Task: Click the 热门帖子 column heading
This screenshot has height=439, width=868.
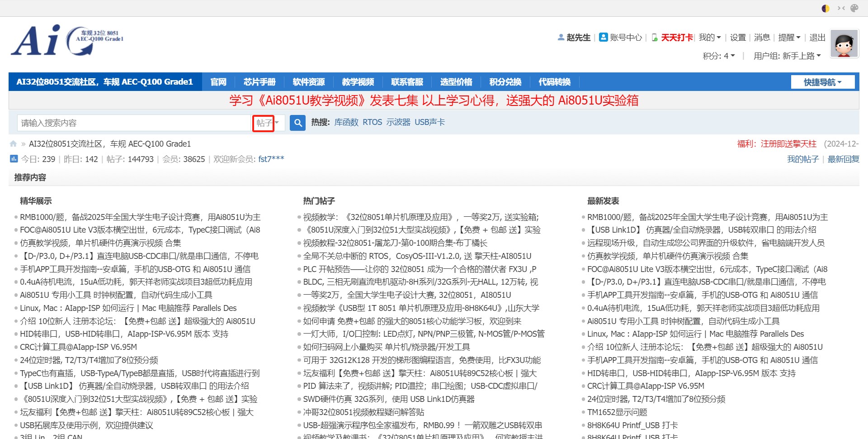Action: pos(319,201)
